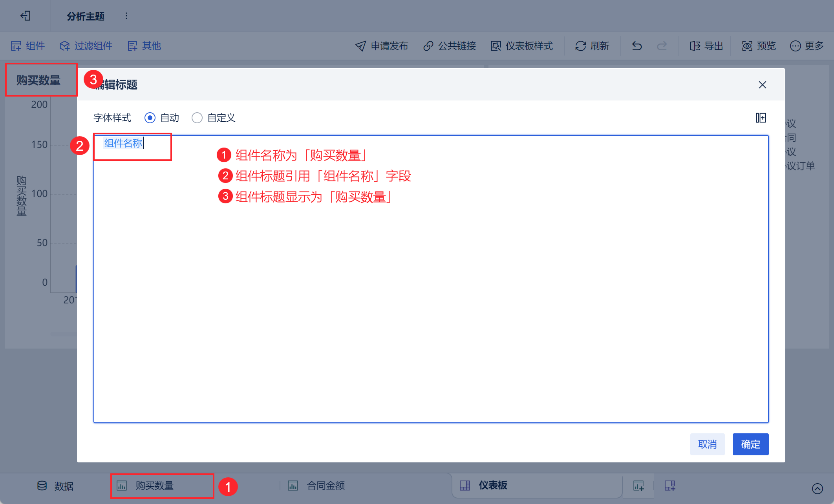
Task: Click the undo arrow icon
Action: pos(637,46)
